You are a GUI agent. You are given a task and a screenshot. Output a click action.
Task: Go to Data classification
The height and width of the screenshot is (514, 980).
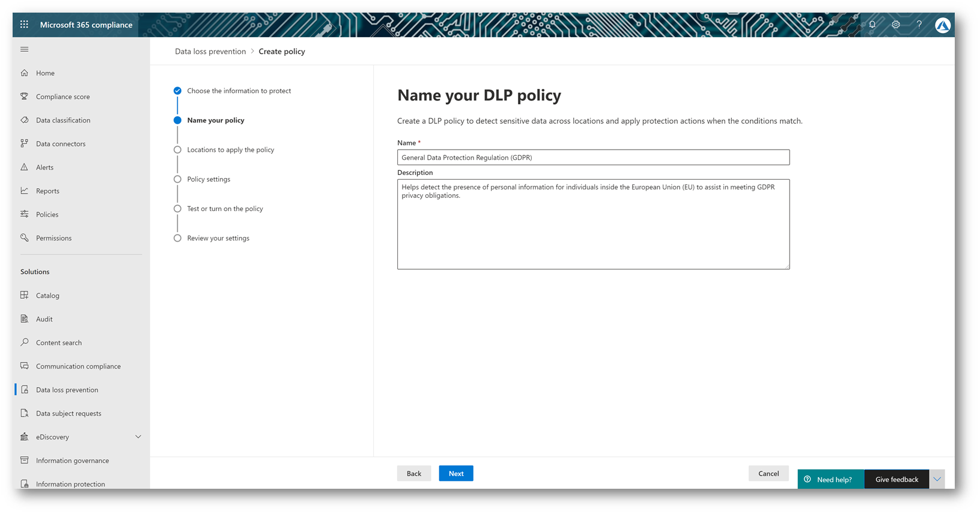tap(63, 120)
